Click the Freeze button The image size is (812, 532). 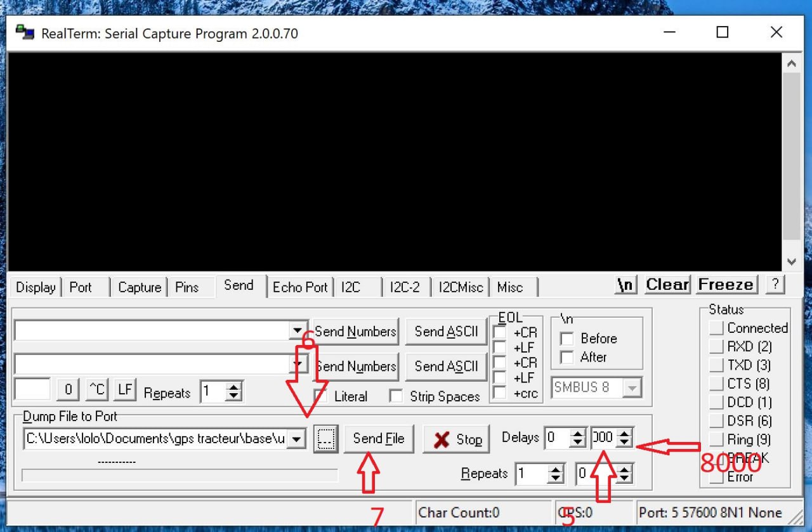point(726,285)
